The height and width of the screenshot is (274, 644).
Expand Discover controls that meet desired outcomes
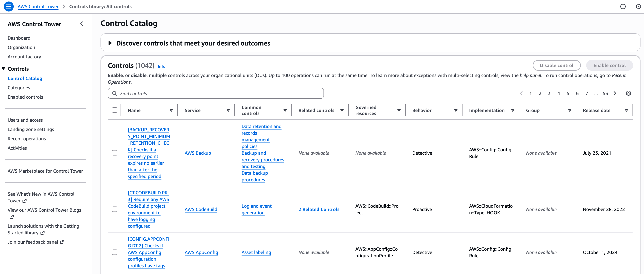pyautogui.click(x=110, y=43)
